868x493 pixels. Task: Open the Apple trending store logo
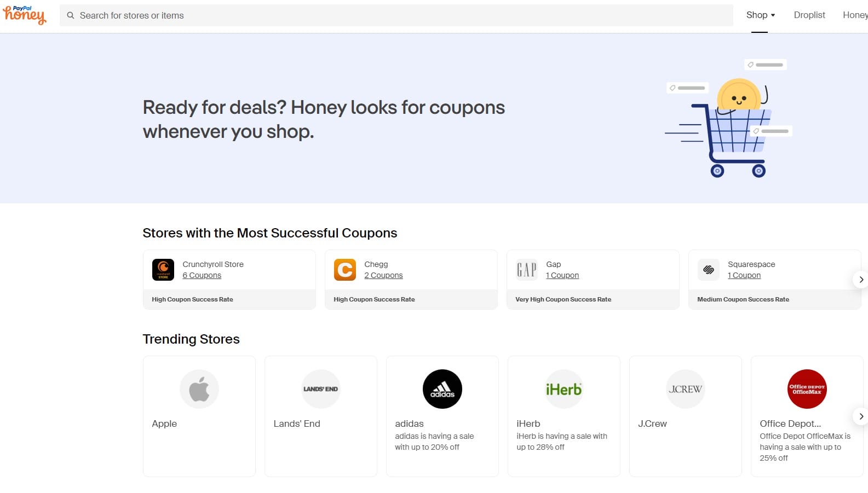199,389
